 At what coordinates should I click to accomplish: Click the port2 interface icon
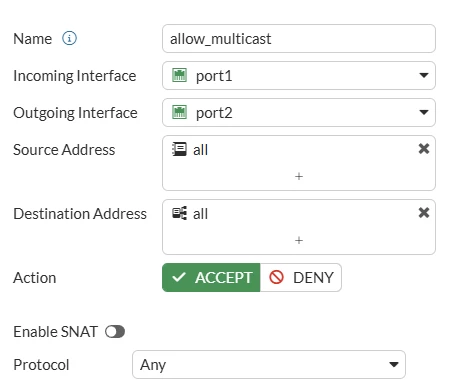tap(179, 112)
